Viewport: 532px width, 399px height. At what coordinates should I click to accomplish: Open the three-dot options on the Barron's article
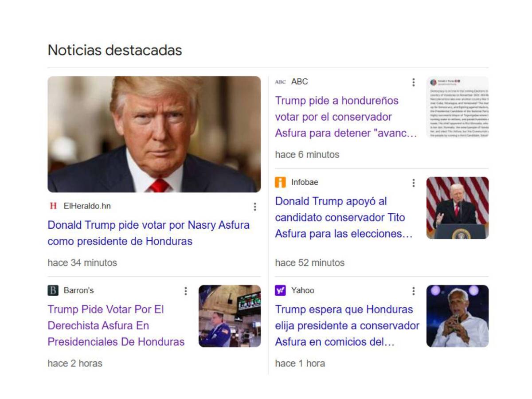[x=186, y=291]
